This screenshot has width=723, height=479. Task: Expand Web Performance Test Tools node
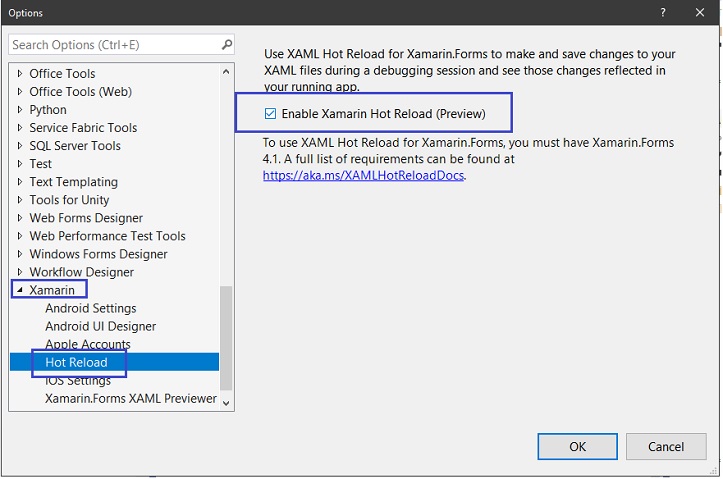click(19, 236)
